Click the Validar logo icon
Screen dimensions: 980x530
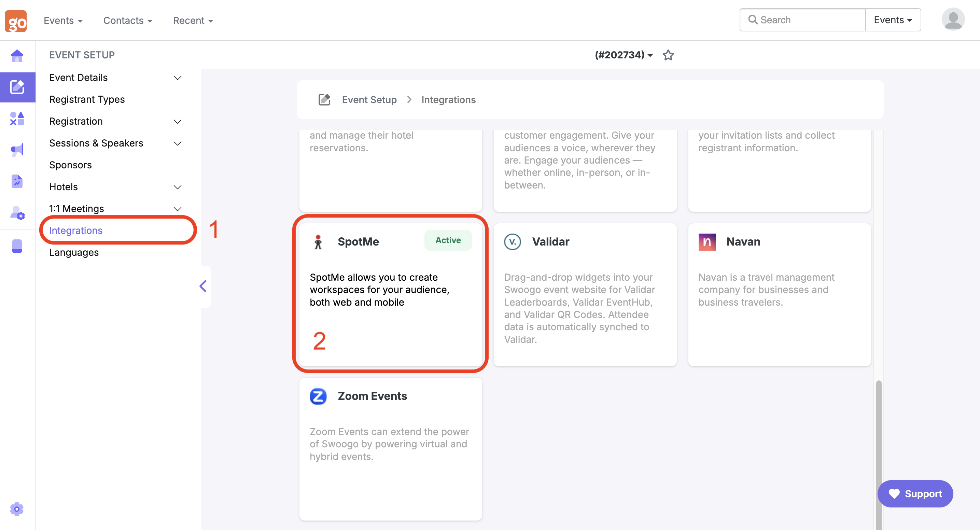(513, 242)
